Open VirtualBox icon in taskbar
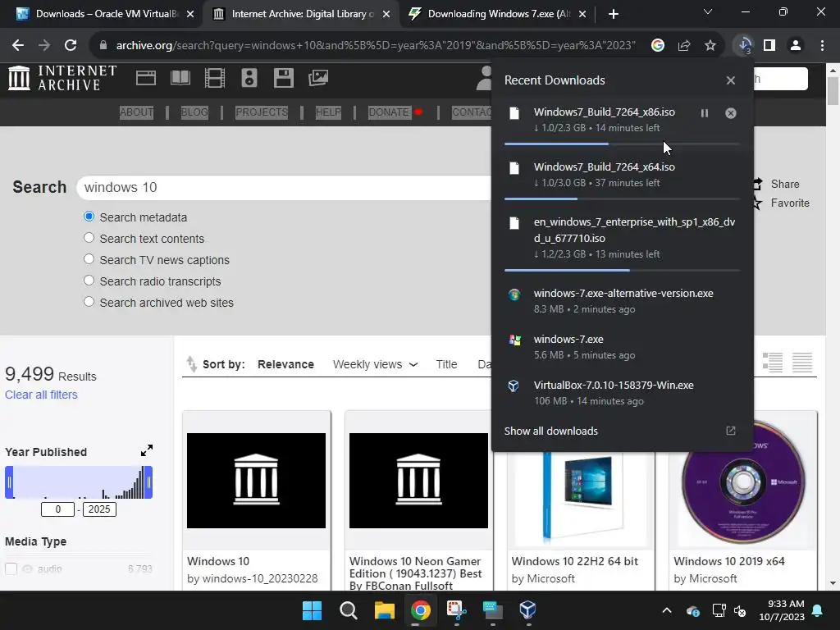Screen dimensions: 840x630 [527, 610]
